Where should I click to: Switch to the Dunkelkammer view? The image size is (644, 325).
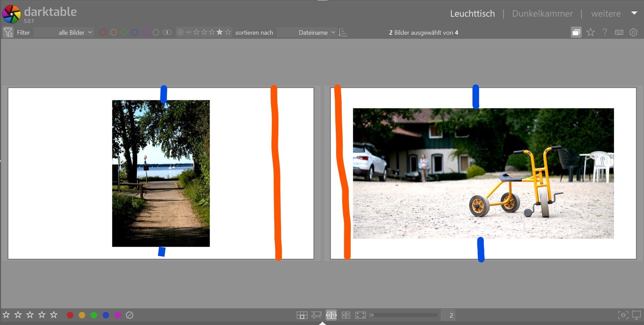coord(542,14)
